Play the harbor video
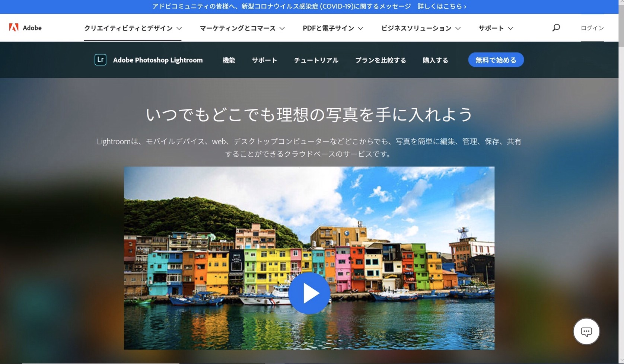Viewport: 624px width, 364px height. click(x=309, y=293)
